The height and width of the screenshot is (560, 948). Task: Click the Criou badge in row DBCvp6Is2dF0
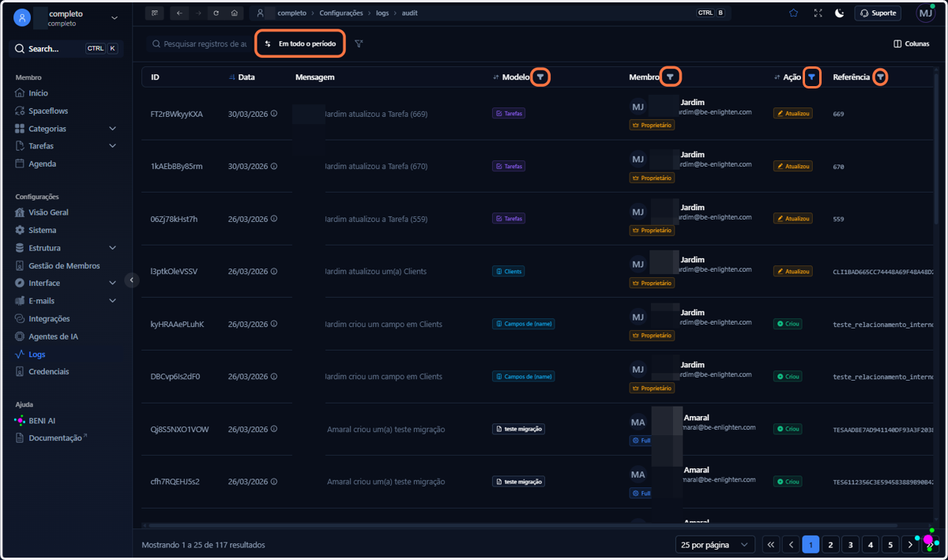coord(788,377)
